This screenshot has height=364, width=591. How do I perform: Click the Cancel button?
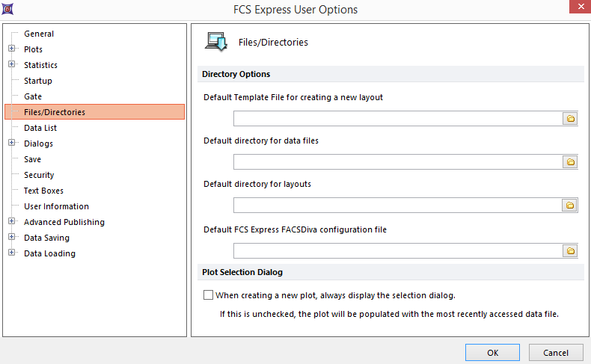click(x=555, y=353)
